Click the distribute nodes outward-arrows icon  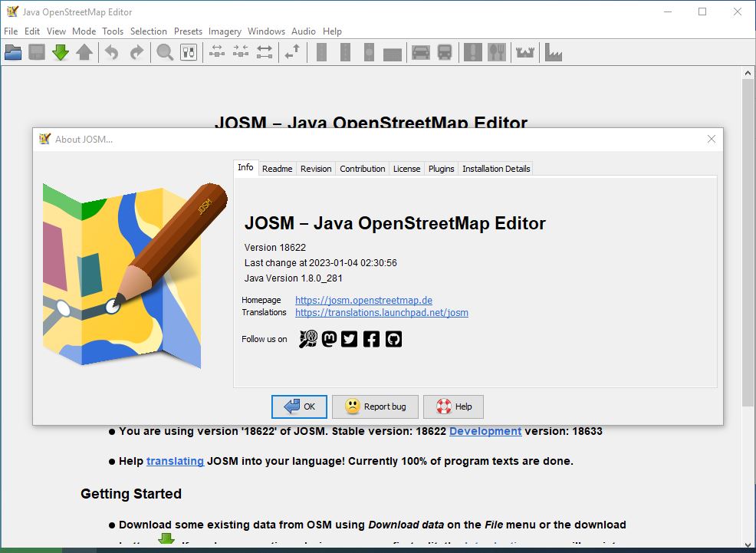217,51
